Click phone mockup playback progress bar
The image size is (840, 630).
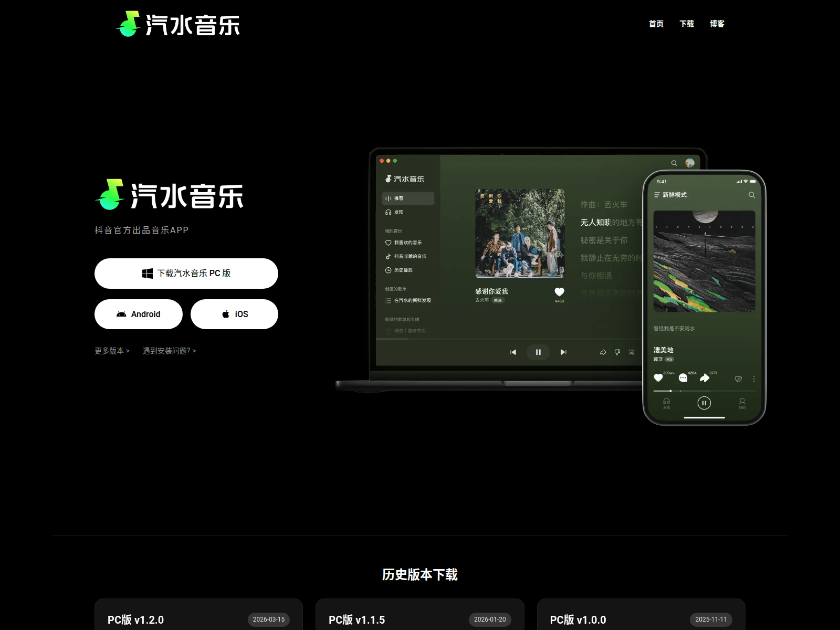tap(704, 391)
